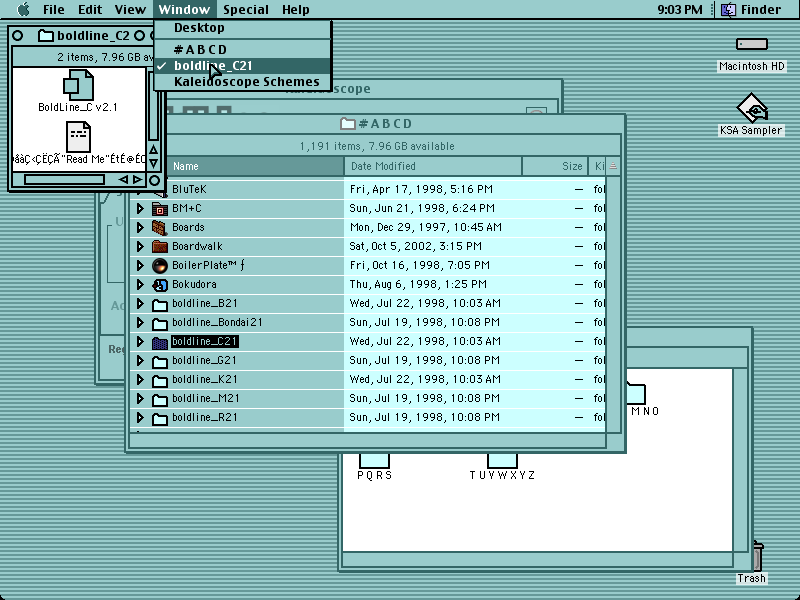
Task: Sort list by Name column
Action: point(255,166)
